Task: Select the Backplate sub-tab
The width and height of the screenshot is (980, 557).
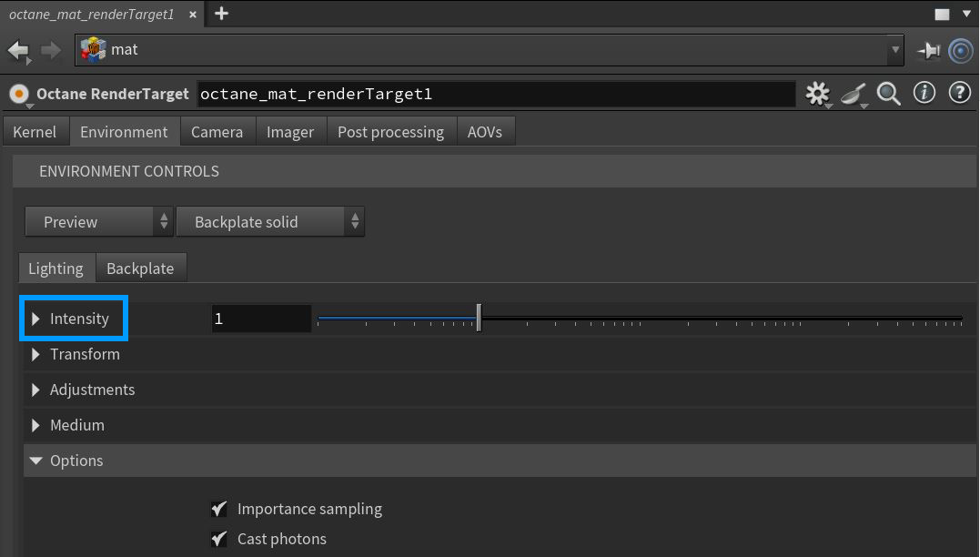Action: [x=140, y=268]
